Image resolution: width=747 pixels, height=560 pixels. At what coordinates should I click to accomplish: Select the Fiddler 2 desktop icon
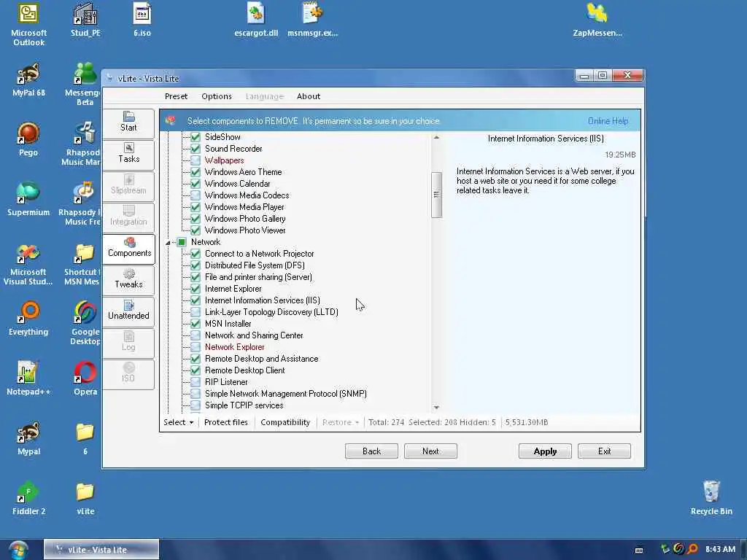tap(28, 498)
